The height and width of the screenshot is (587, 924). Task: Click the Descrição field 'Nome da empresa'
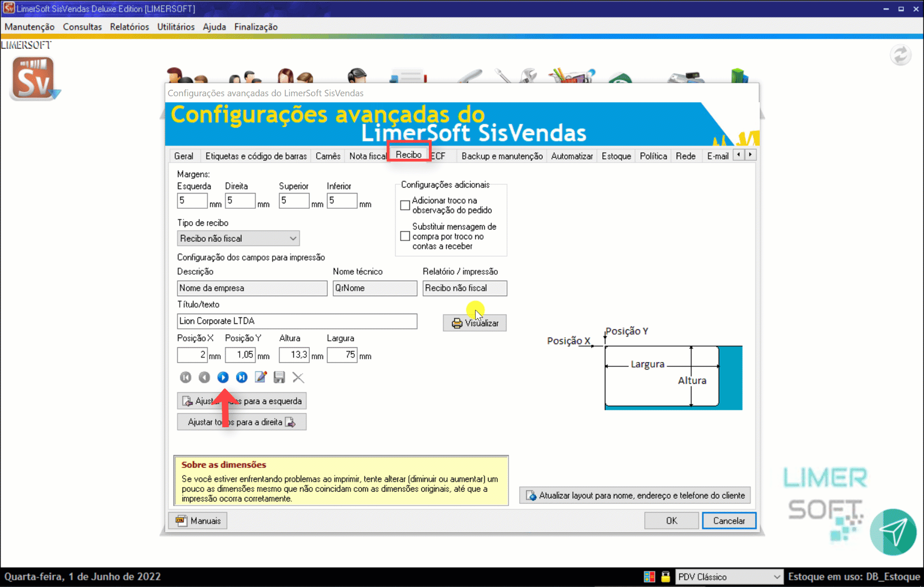tap(252, 288)
